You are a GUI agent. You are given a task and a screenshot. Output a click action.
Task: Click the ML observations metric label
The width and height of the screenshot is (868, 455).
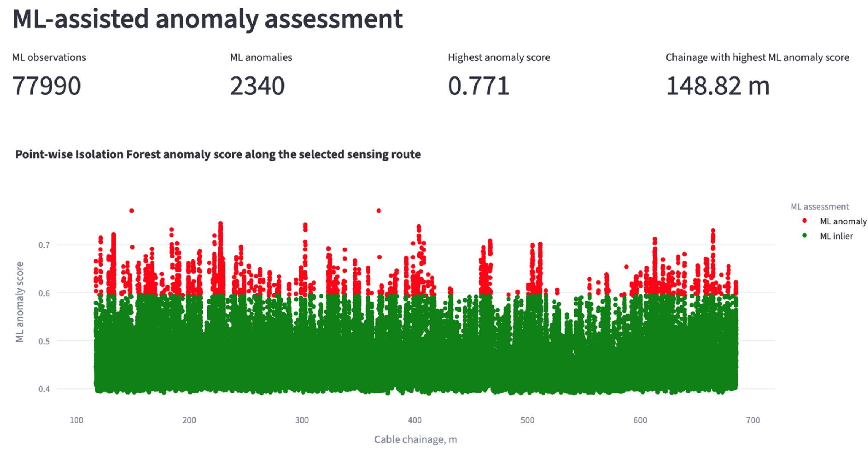pyautogui.click(x=49, y=57)
